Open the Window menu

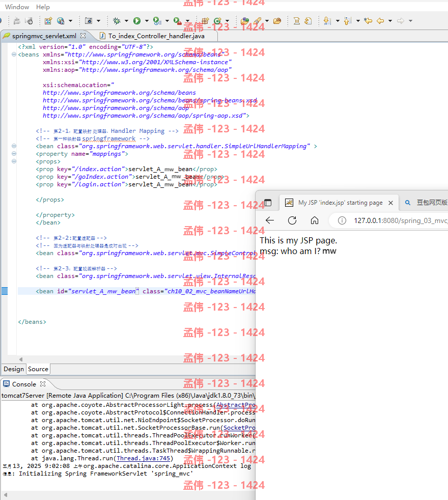(x=17, y=7)
